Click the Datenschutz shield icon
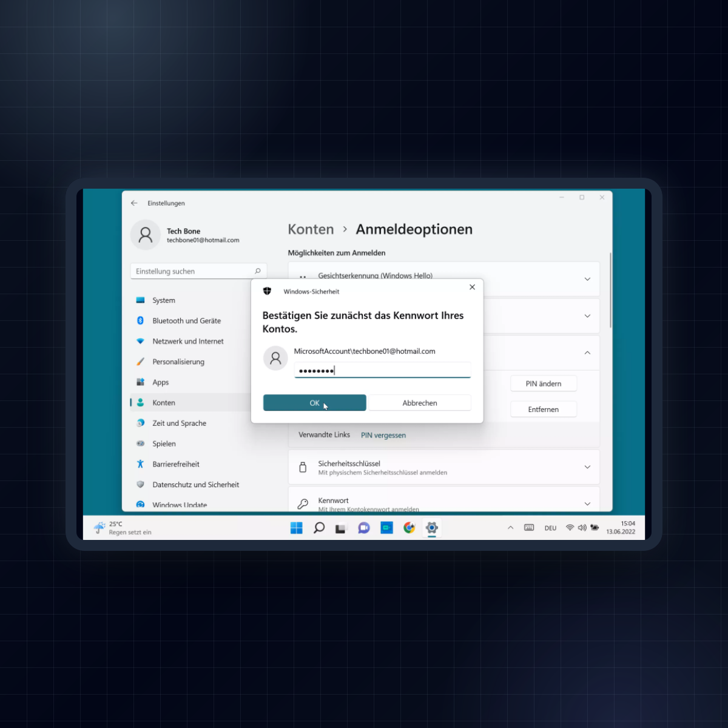This screenshot has width=728, height=728. [x=140, y=485]
